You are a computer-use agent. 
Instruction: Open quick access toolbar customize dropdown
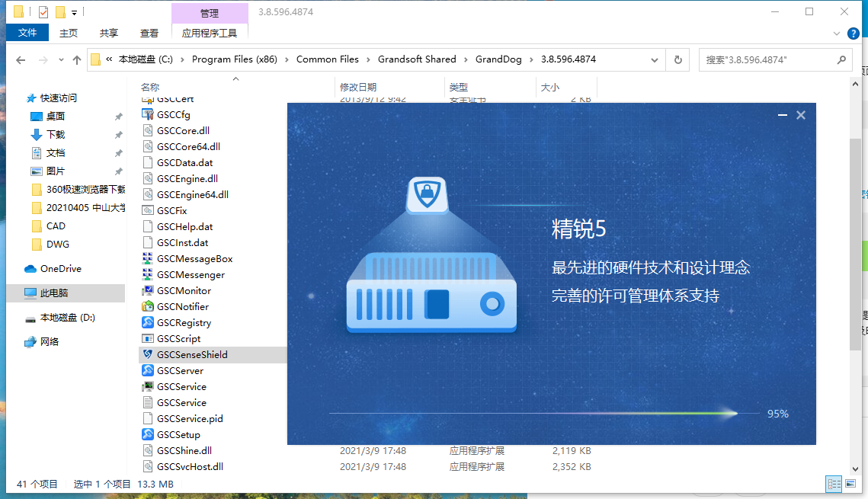(74, 12)
